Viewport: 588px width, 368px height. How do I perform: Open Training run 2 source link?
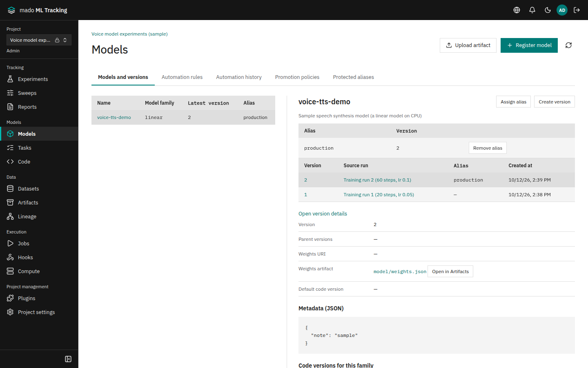pos(377,180)
